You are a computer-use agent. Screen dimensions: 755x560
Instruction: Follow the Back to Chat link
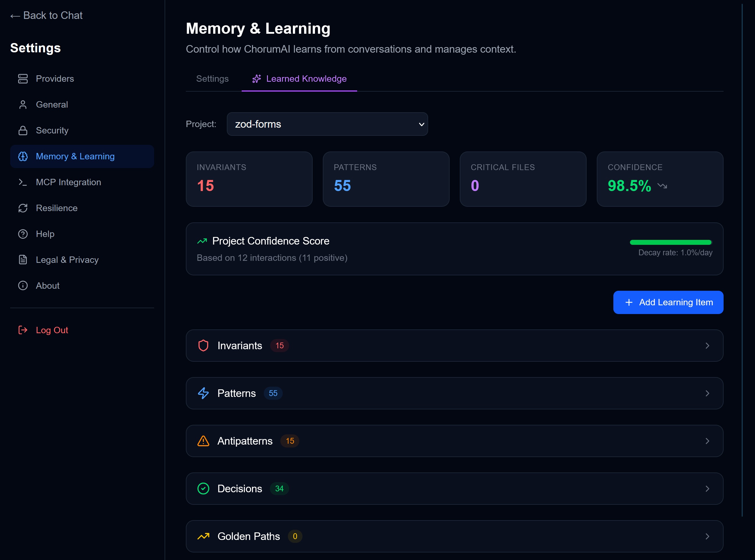pyautogui.click(x=47, y=15)
